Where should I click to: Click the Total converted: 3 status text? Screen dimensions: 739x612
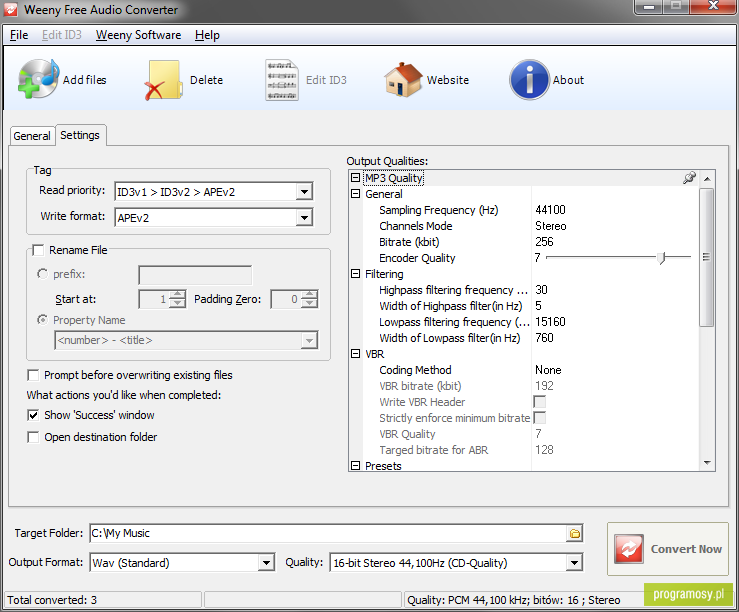pos(52,600)
